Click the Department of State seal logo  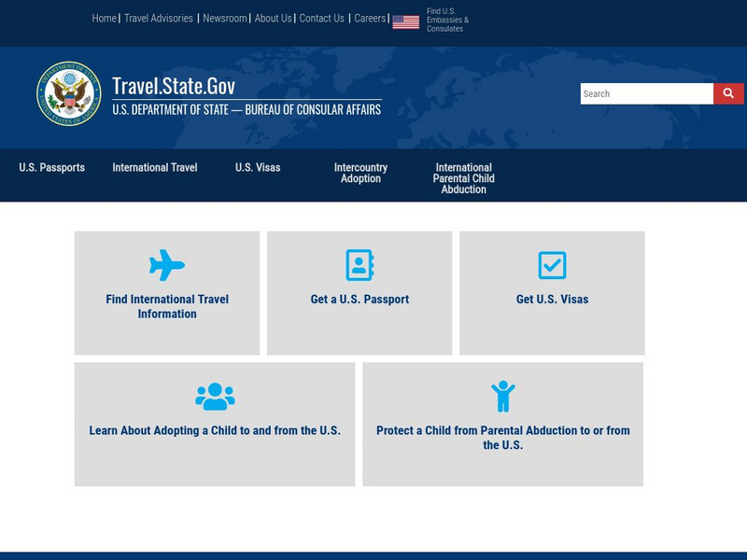point(69,93)
